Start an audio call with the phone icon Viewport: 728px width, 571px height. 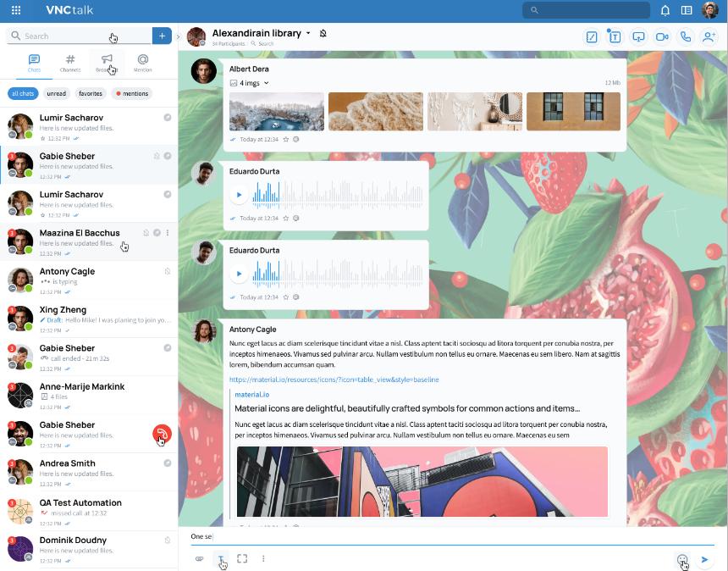686,36
